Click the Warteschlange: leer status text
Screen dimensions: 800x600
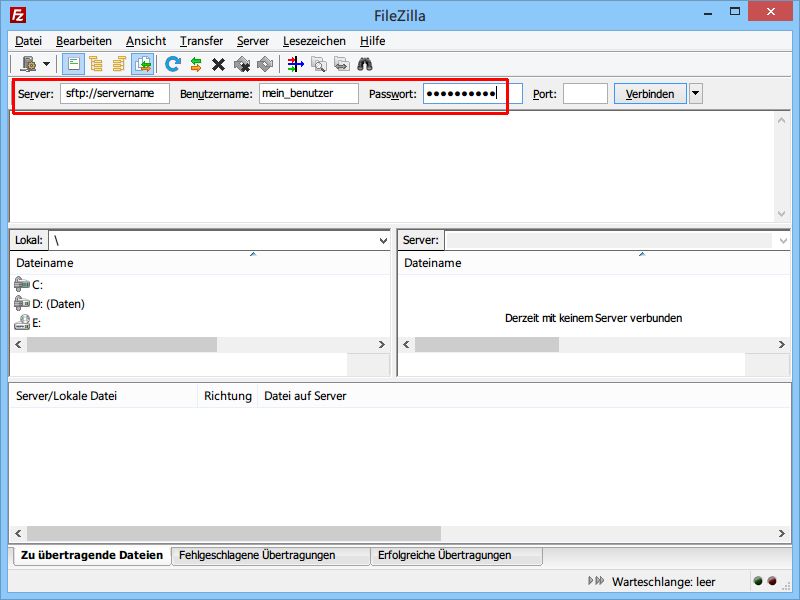pos(663,582)
